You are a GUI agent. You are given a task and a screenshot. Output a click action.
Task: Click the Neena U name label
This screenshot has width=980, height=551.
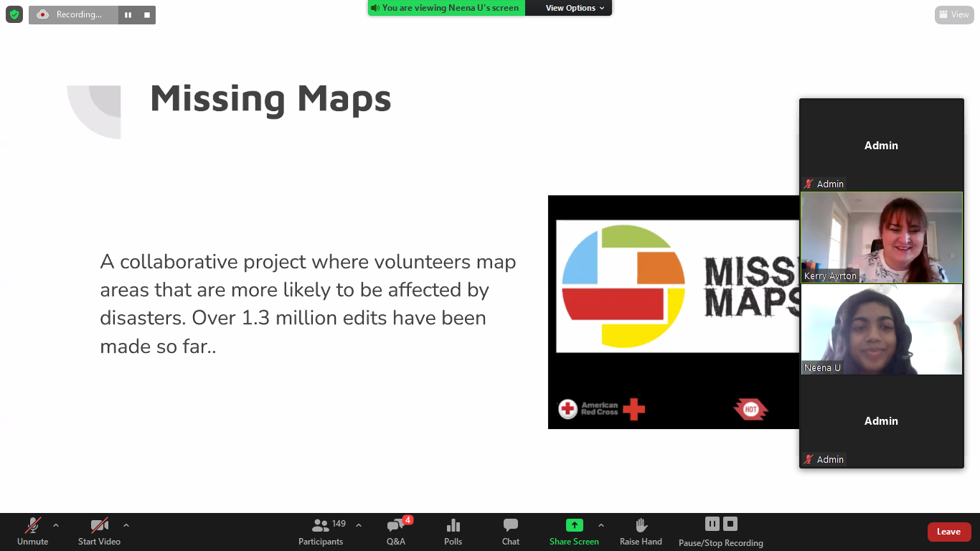(822, 368)
